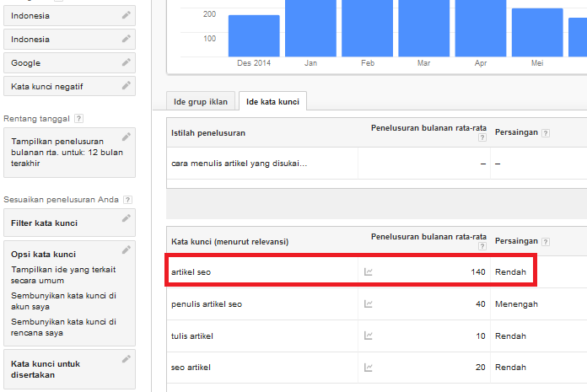Click search term 'cara menulis artikel yang disukai...'
Screen dimensions: 587x392
(240, 164)
